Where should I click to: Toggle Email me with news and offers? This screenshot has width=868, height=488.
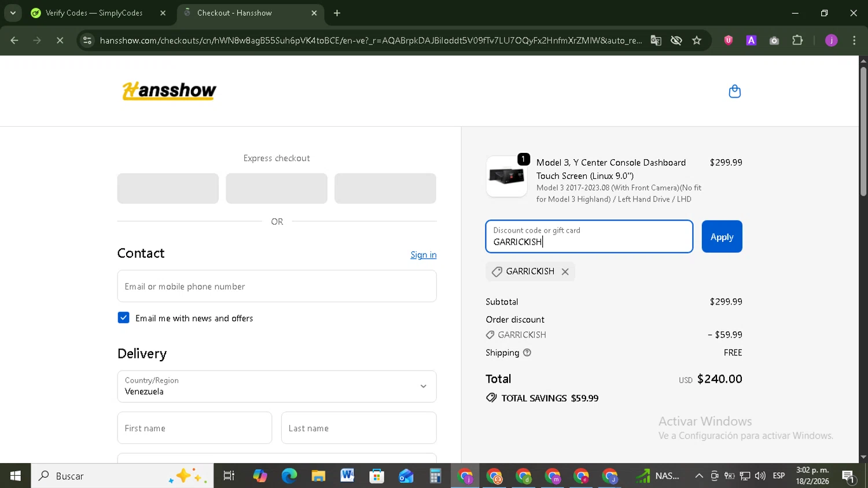[x=123, y=318]
